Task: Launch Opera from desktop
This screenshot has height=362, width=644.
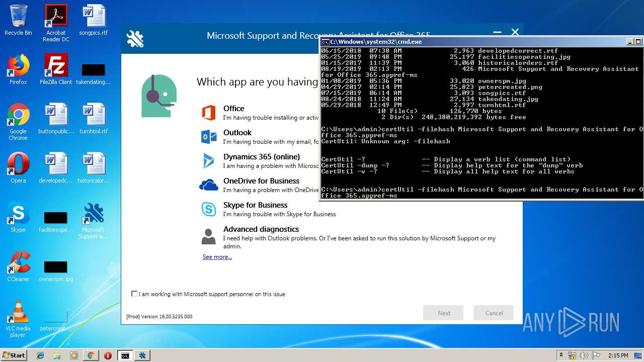Action: coord(18,168)
